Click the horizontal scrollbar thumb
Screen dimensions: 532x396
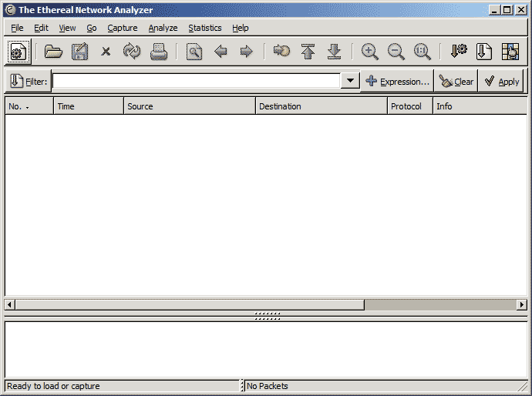coord(190,304)
